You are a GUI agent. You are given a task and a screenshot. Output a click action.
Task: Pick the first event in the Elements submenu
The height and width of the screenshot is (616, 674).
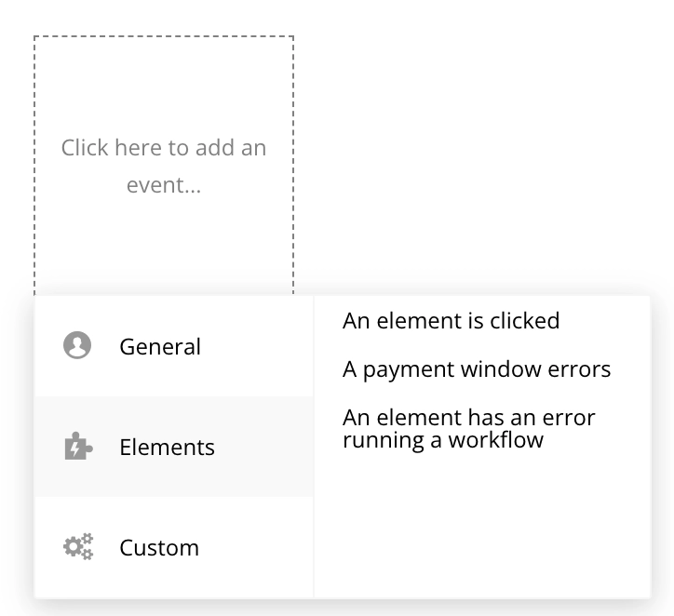pyautogui.click(x=451, y=321)
